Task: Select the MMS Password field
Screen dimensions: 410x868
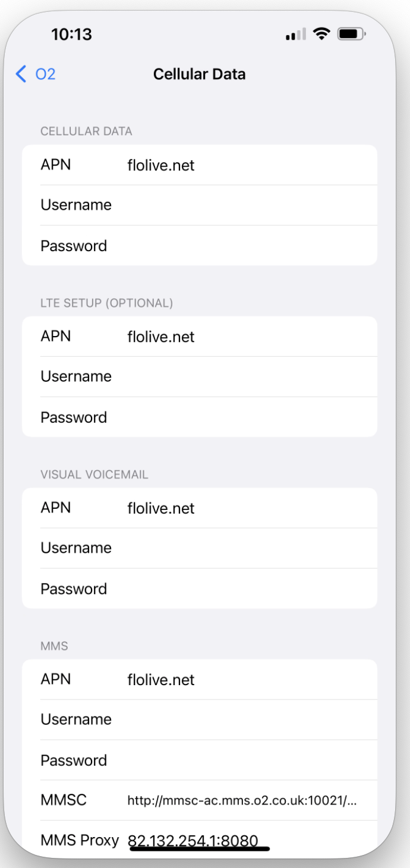Action: (x=238, y=761)
